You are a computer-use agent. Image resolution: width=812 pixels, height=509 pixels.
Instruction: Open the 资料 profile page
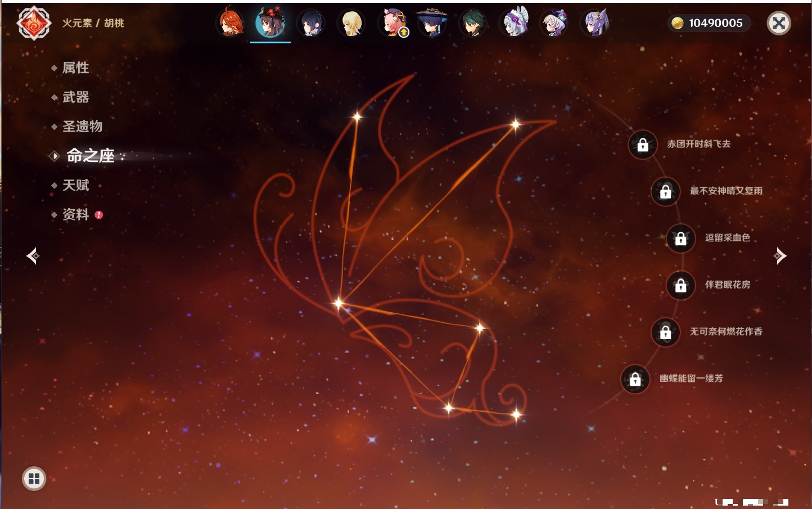(x=75, y=214)
